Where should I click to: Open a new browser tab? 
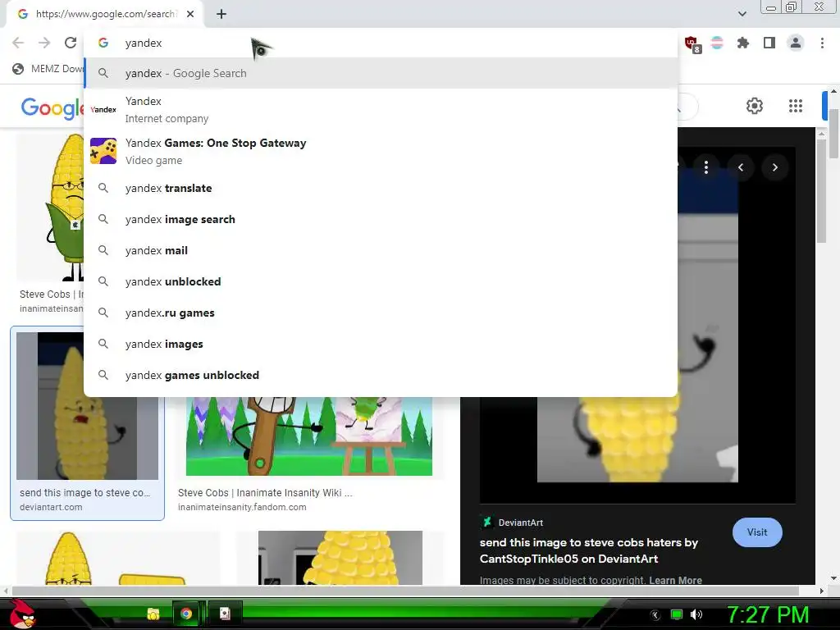221,14
